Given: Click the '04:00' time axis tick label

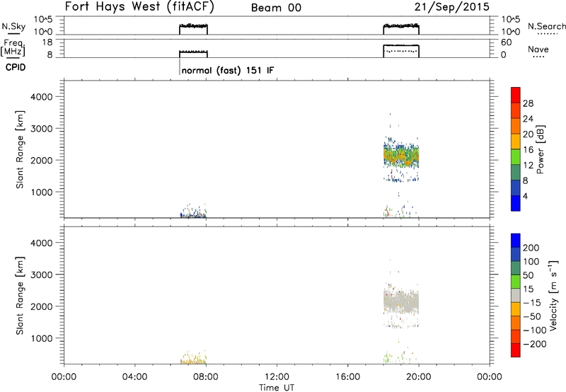Looking at the screenshot, I should coord(135,377).
